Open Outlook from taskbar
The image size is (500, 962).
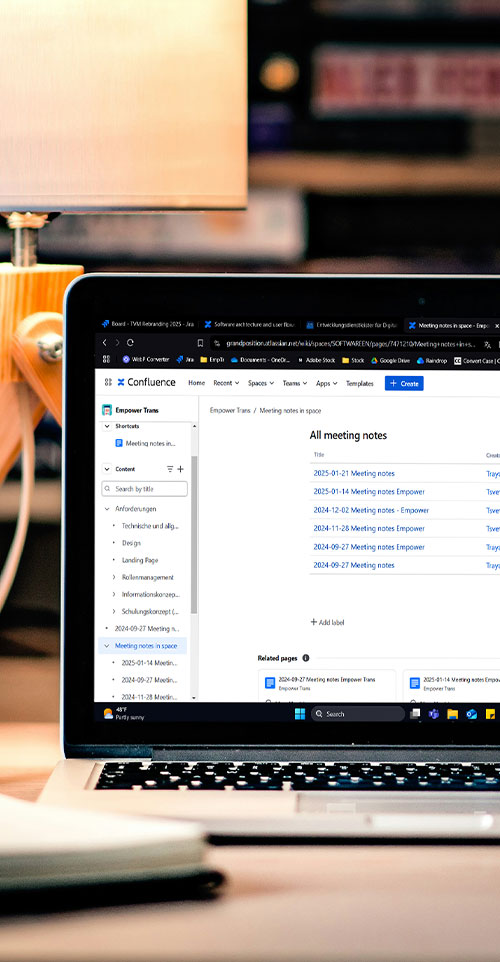coord(471,714)
